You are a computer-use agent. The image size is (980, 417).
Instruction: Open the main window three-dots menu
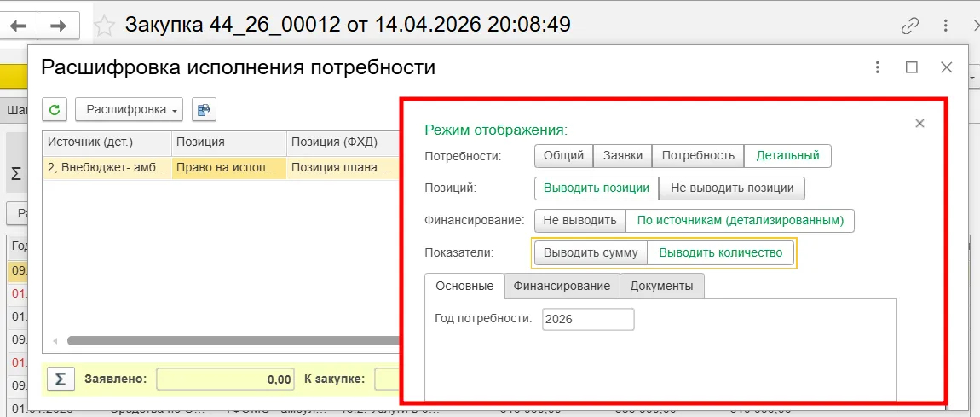click(946, 26)
